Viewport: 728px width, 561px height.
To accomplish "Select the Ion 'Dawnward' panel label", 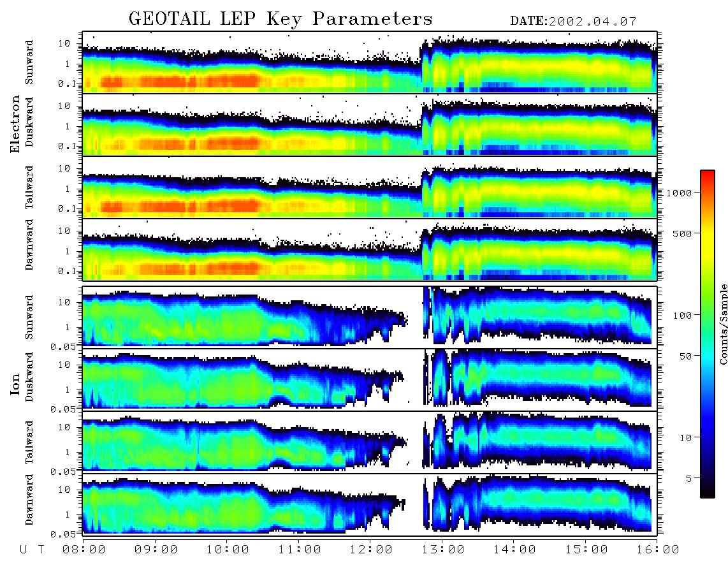I will click(x=29, y=499).
